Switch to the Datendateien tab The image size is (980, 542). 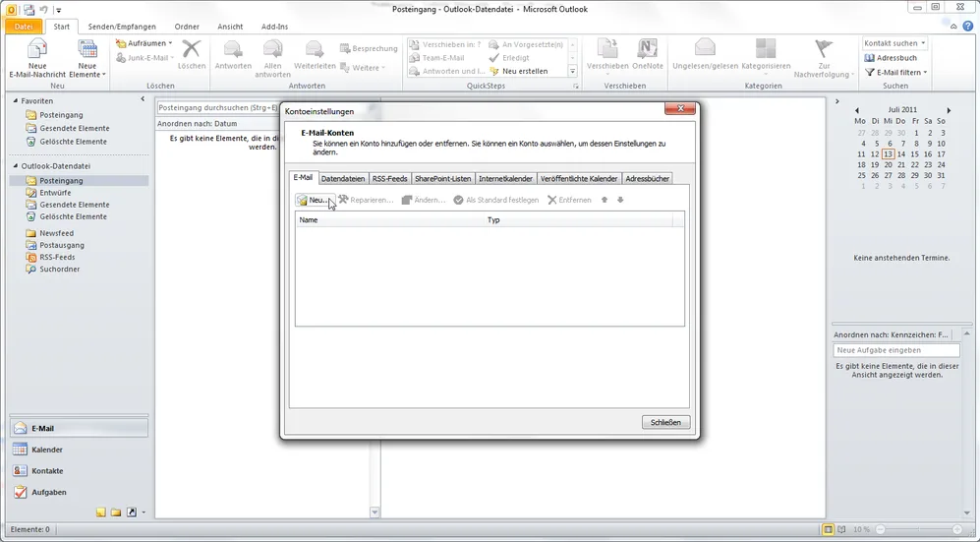(x=343, y=179)
